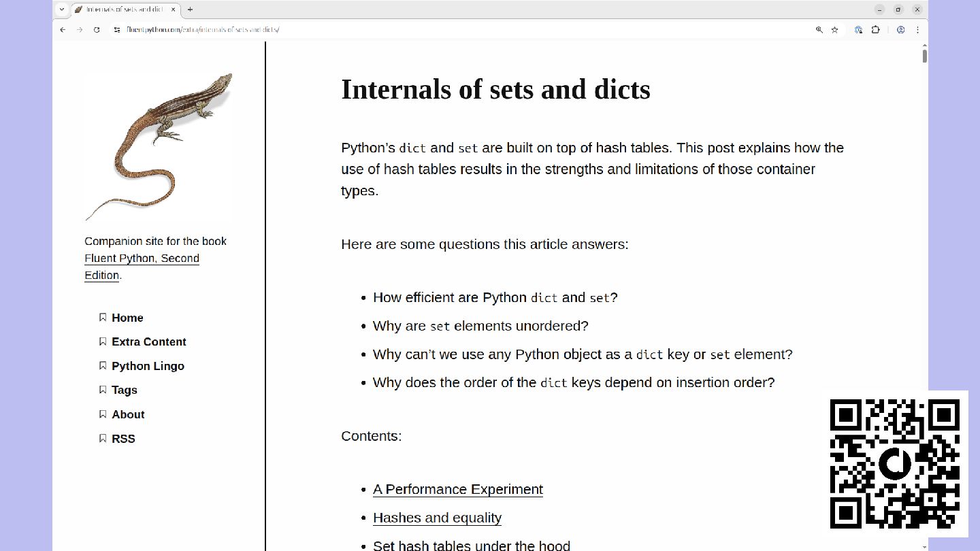Open the Chrome profile avatar icon
Viewport: 980px width, 551px height.
pyautogui.click(x=900, y=30)
